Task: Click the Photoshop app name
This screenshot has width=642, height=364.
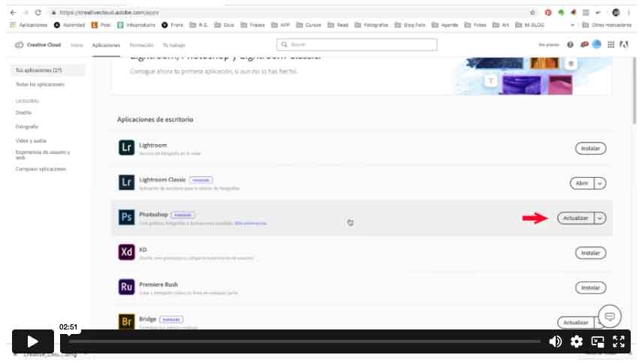Action: 153,214
